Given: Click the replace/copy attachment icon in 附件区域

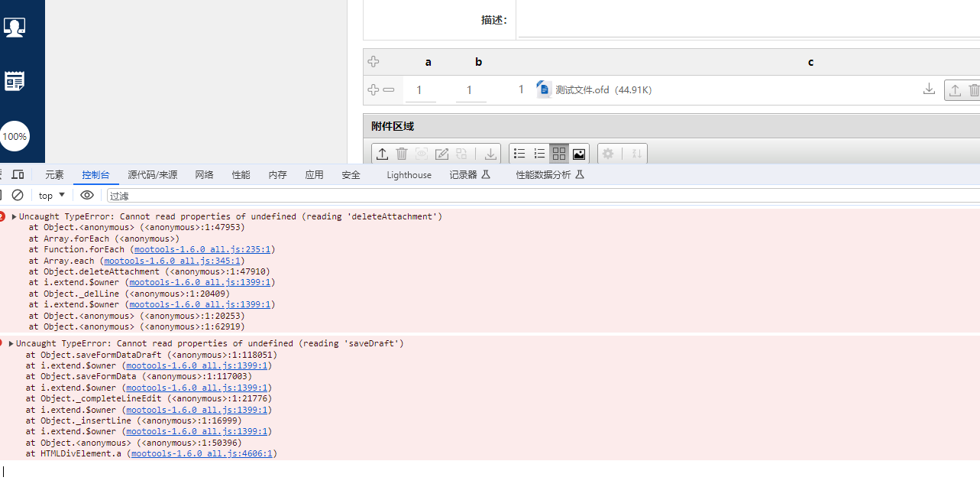Looking at the screenshot, I should pos(461,154).
